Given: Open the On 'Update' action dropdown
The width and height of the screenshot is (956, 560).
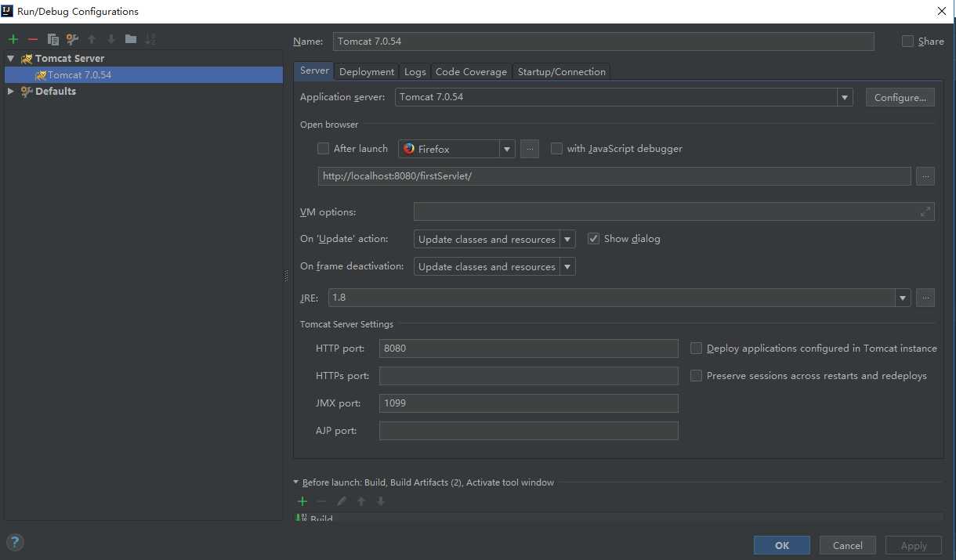Looking at the screenshot, I should tap(568, 239).
